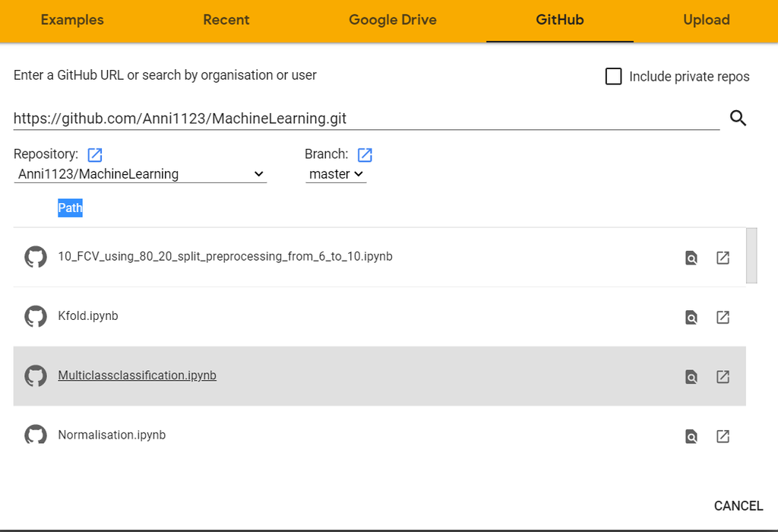Open Normalisation.ipynb in new tab

click(723, 436)
